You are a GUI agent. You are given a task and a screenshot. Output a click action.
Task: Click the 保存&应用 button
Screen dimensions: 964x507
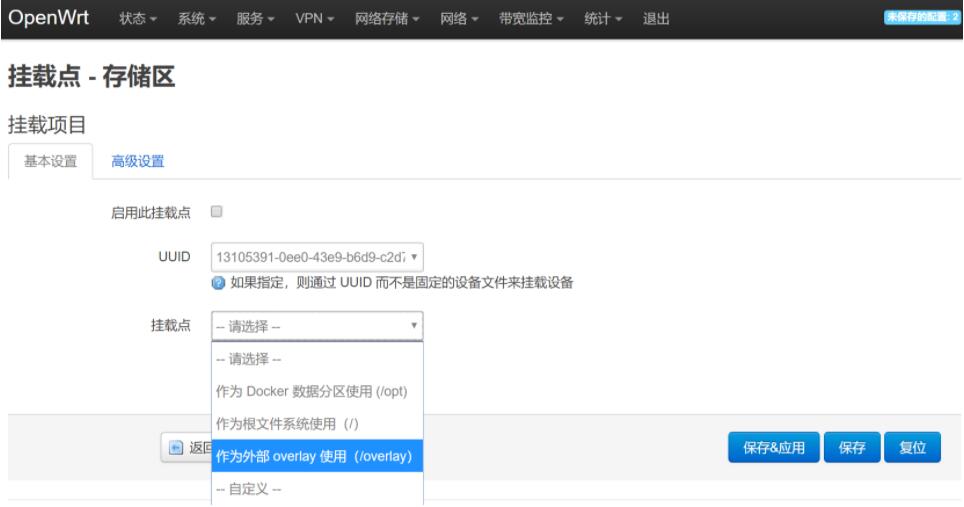point(773,448)
